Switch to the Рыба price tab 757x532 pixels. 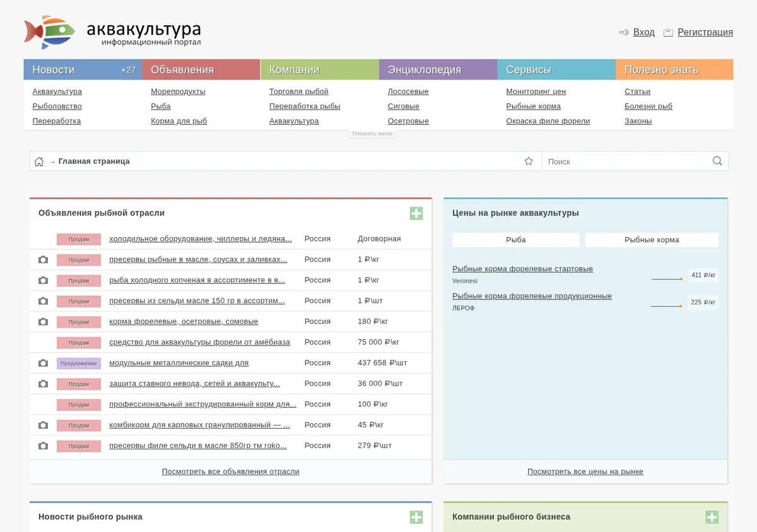516,240
